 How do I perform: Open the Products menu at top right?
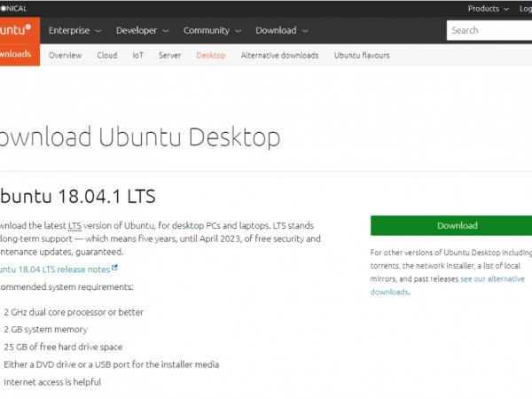(488, 8)
